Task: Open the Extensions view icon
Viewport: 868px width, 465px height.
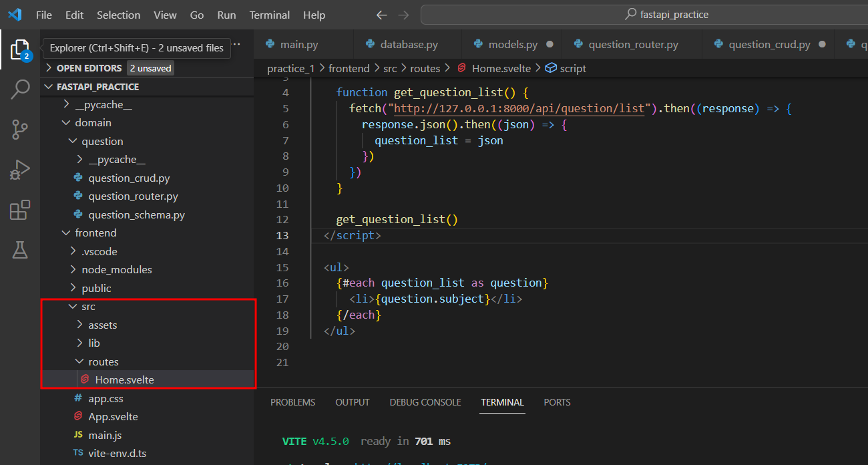Action: 20,210
